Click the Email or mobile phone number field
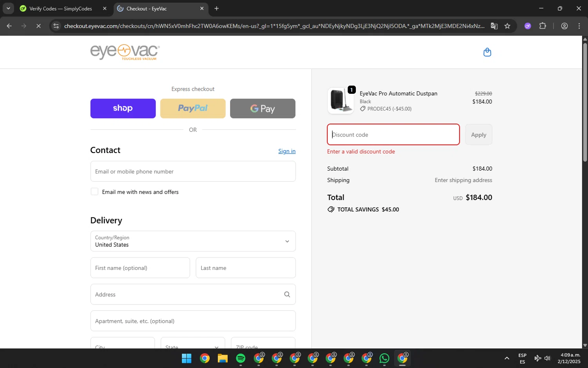The image size is (588, 368). (193, 171)
